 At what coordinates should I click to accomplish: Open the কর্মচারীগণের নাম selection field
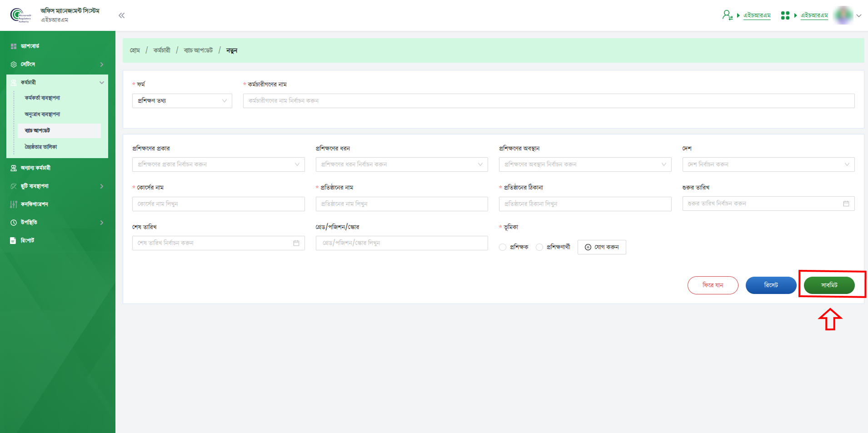[x=549, y=101]
